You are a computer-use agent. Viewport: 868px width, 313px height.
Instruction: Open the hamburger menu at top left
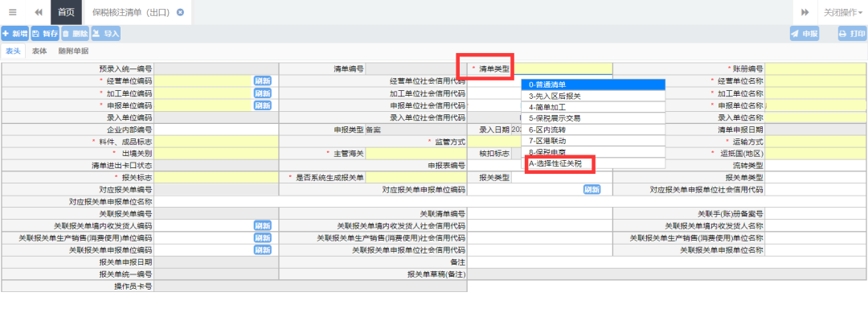click(x=13, y=12)
